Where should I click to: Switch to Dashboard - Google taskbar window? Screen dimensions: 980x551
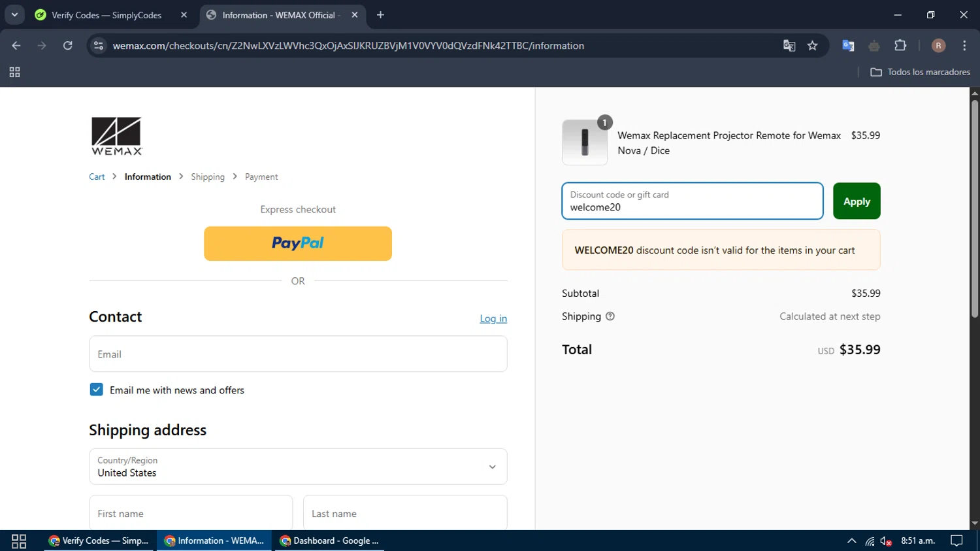tap(330, 541)
